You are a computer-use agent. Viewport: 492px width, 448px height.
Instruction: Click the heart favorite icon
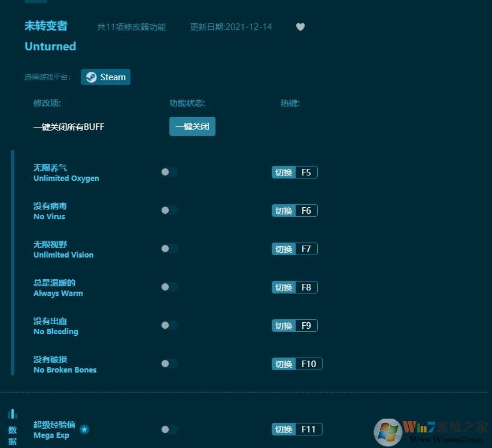click(300, 27)
